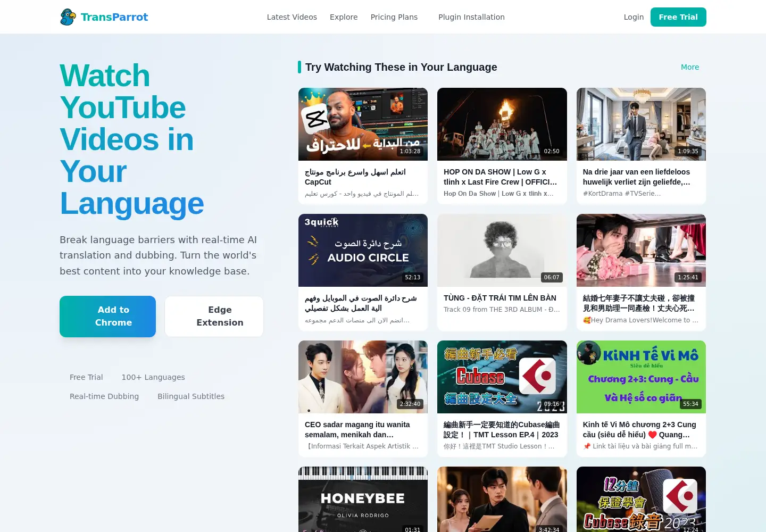
Task: Click the Add to Chrome button
Action: [107, 317]
